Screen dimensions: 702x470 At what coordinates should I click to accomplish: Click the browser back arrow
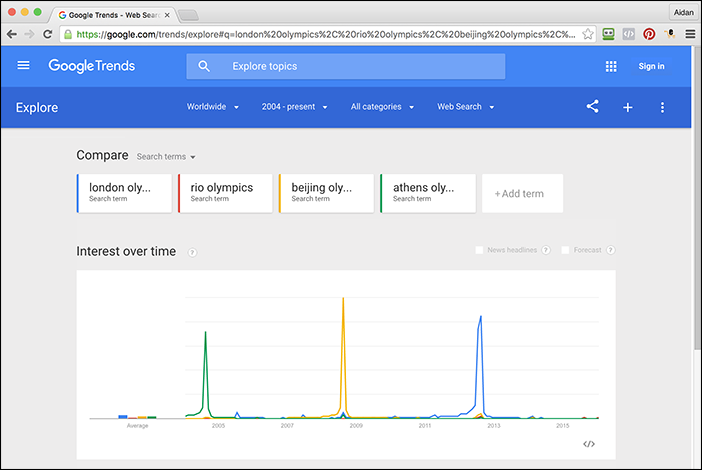point(12,34)
